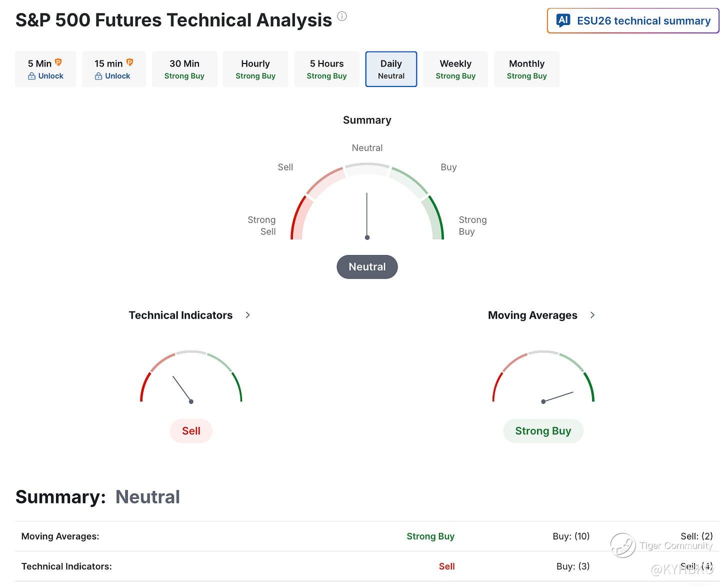Click the lock icon under 5 Min
The height and width of the screenshot is (586, 728).
31,76
